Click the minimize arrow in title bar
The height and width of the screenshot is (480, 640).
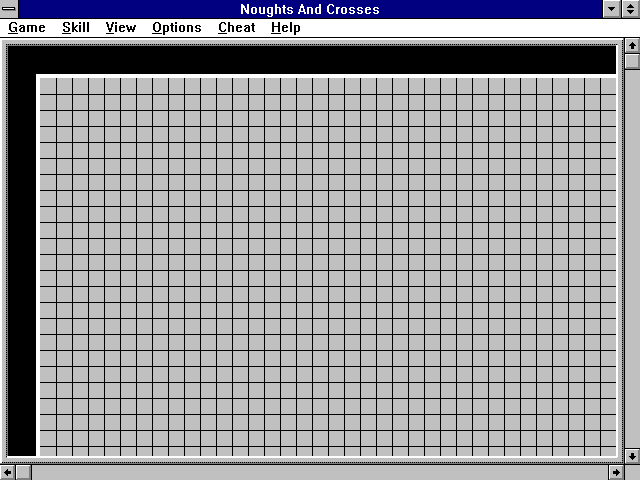[x=611, y=9]
